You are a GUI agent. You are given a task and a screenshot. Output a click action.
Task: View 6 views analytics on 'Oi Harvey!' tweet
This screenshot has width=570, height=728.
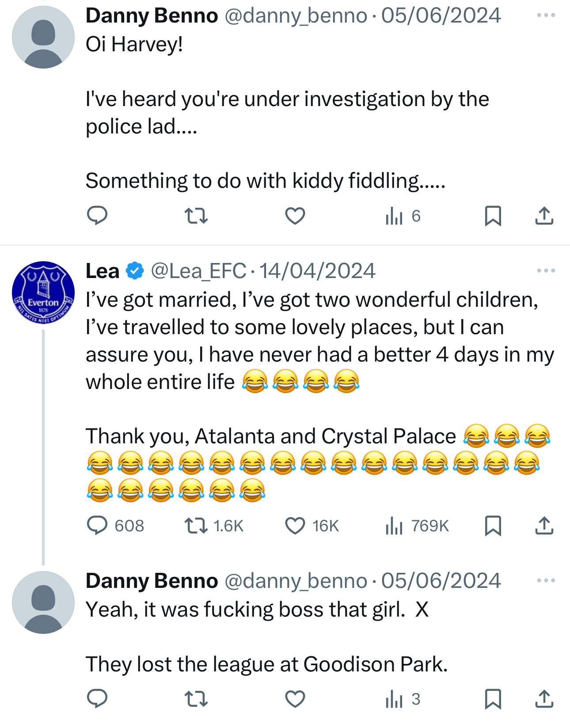pyautogui.click(x=403, y=216)
